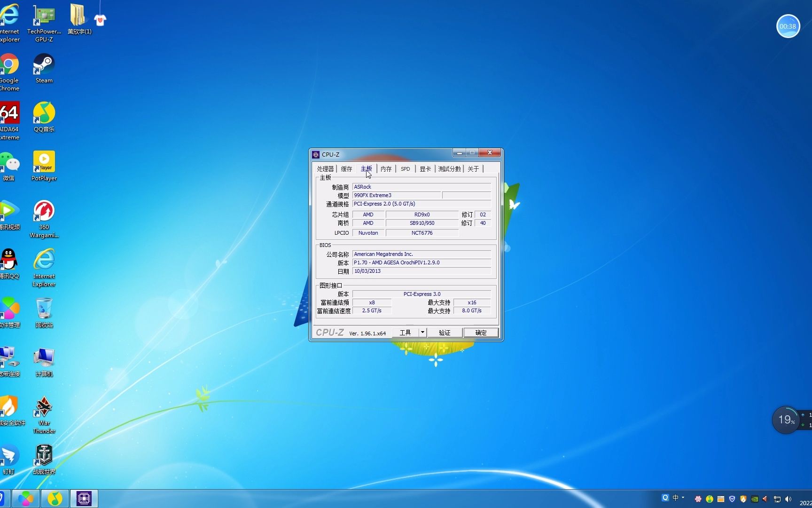Image resolution: width=812 pixels, height=508 pixels.
Task: Click the speaker volume tray icon
Action: click(x=789, y=499)
